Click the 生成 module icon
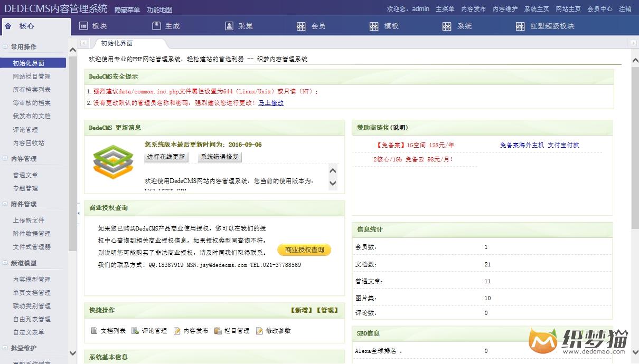 tap(156, 26)
